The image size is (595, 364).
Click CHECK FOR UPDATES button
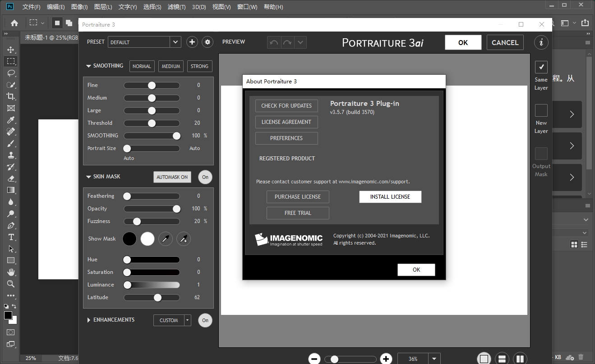[286, 106]
